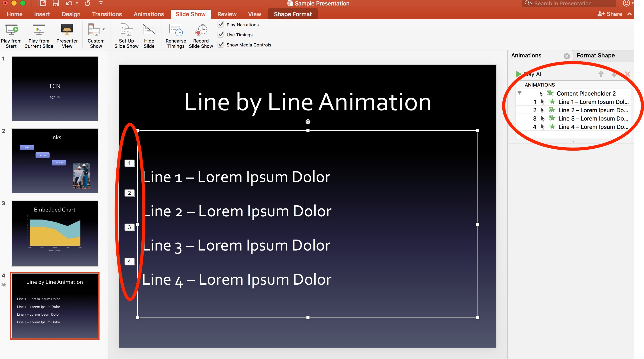This screenshot has width=644, height=359.
Task: Open Record Slide Show
Action: tap(201, 35)
